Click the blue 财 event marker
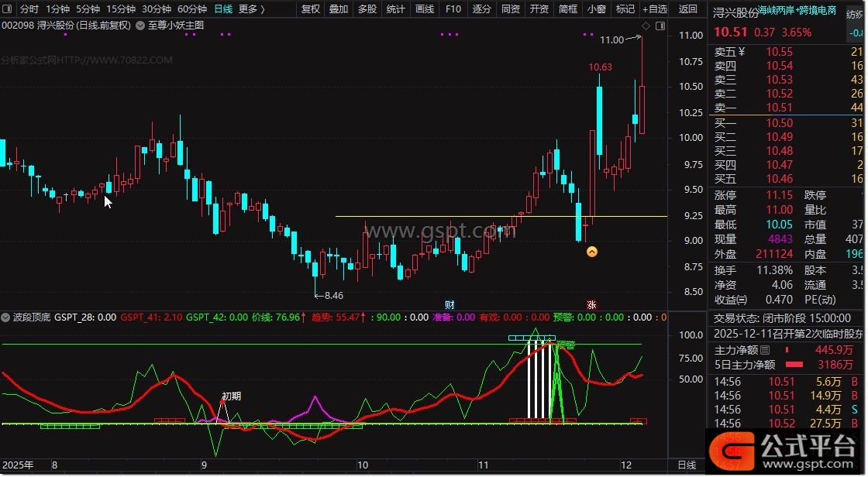Image resolution: width=868 pixels, height=477 pixels. coord(449,304)
